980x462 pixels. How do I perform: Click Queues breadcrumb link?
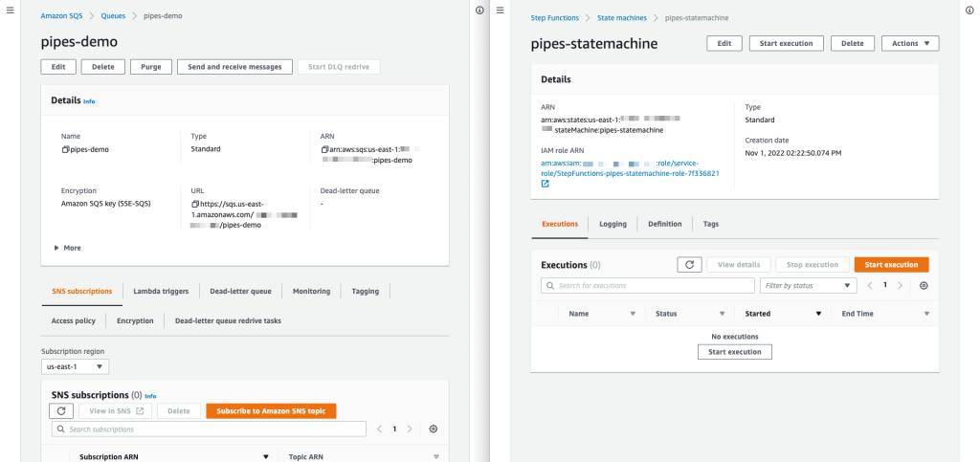(x=113, y=15)
